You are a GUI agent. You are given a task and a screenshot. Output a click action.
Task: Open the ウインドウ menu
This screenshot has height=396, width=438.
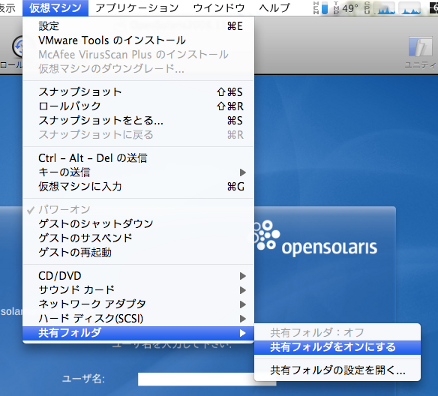219,8
